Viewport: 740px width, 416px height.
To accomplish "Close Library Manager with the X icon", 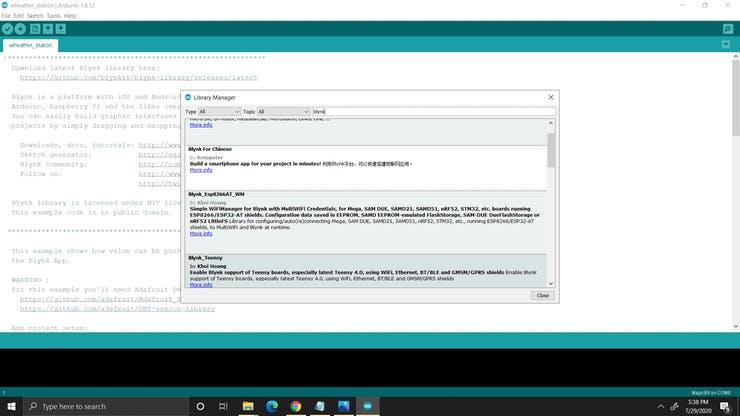I will 551,97.
